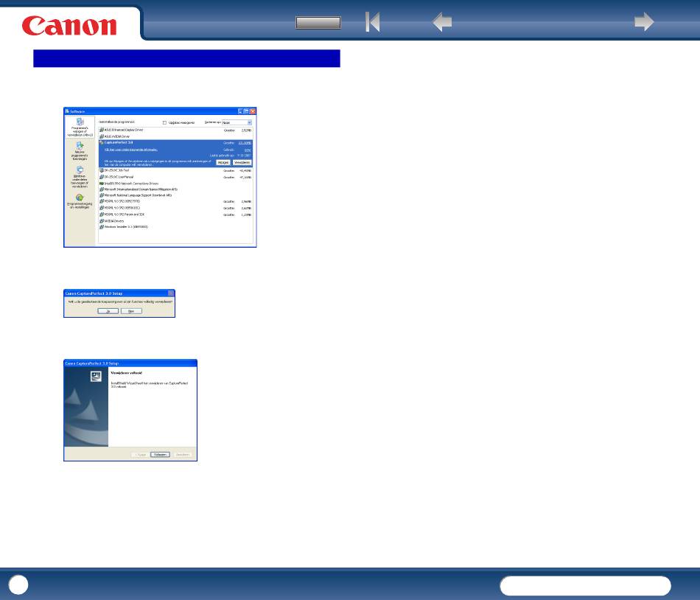
Task: Select Microsoft National Language Support Downlevel APIs
Action: coord(175,195)
